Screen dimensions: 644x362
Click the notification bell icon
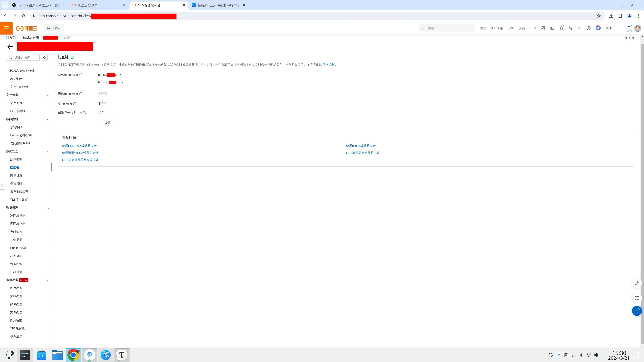561,28
